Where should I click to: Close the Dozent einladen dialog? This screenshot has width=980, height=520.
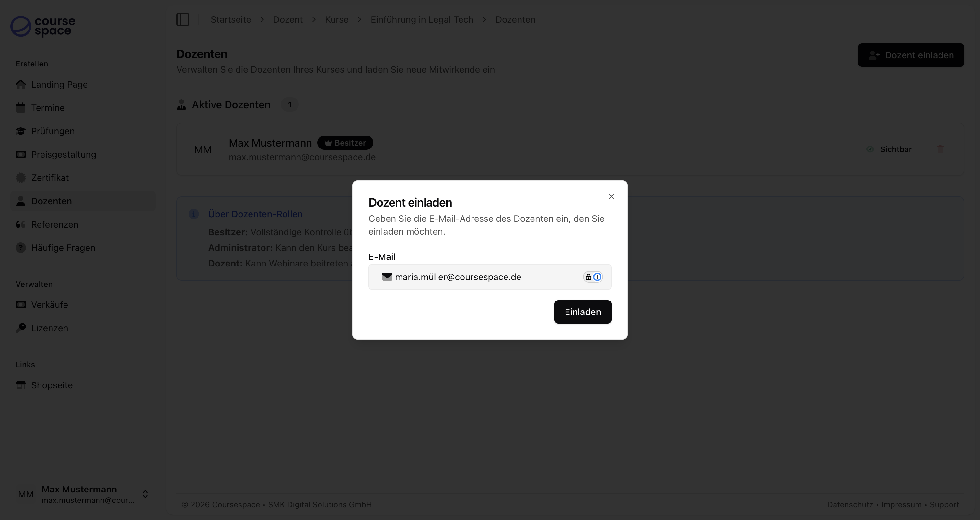pyautogui.click(x=611, y=196)
